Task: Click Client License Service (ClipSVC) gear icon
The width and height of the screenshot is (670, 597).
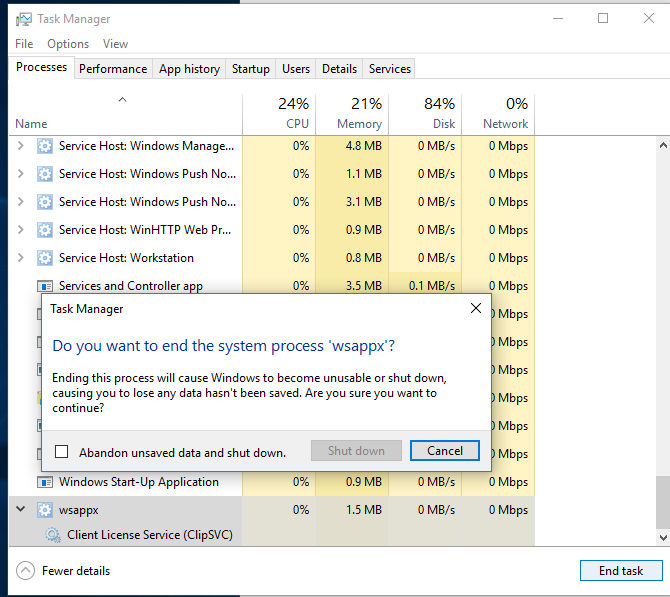Action: tap(53, 535)
